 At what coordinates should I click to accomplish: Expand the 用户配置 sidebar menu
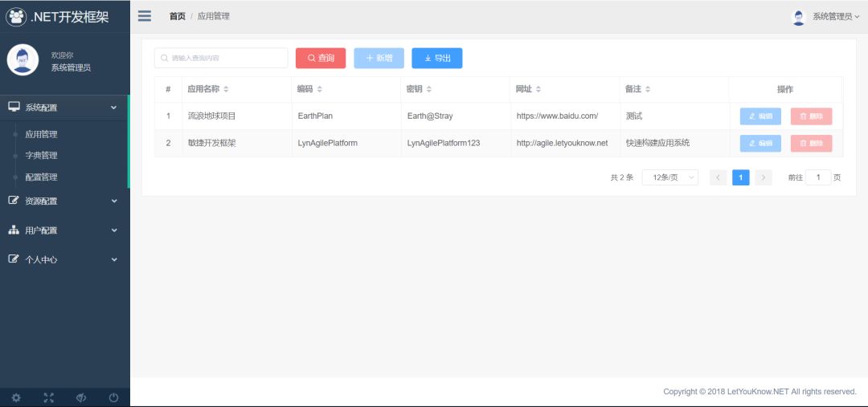pos(65,230)
